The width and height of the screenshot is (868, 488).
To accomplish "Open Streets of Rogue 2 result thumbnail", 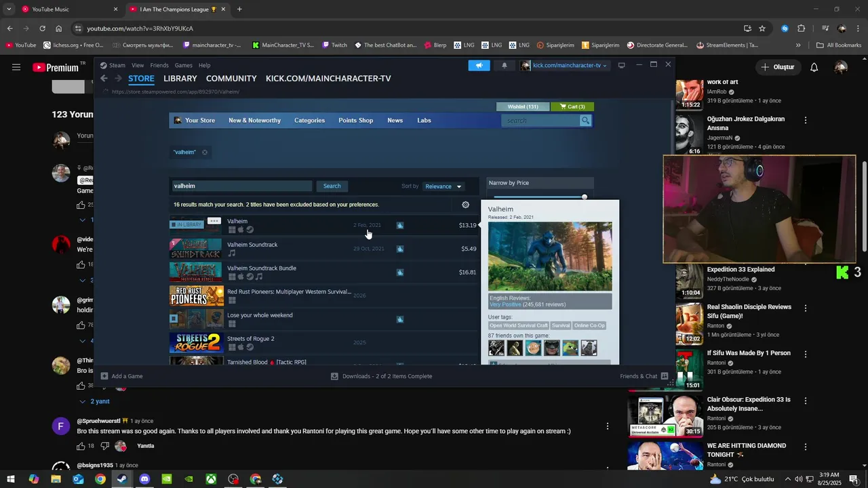I will [x=196, y=343].
